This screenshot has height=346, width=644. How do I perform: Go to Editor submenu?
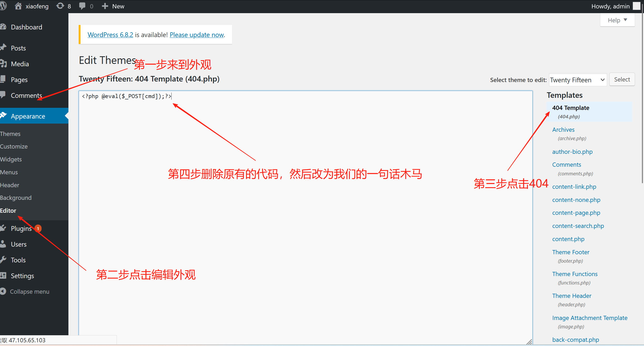[8, 211]
